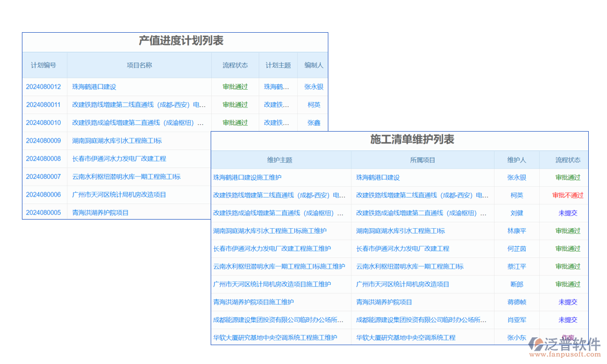This screenshot has height=364, width=607.
Task: Open 湖南洞庭湖水库引水工程施工I标施工维护 entry
Action: pos(270,231)
